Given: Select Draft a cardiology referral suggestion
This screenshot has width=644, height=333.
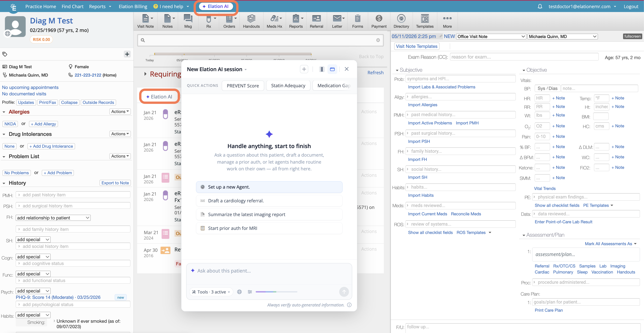Looking at the screenshot, I should pyautogui.click(x=269, y=201).
